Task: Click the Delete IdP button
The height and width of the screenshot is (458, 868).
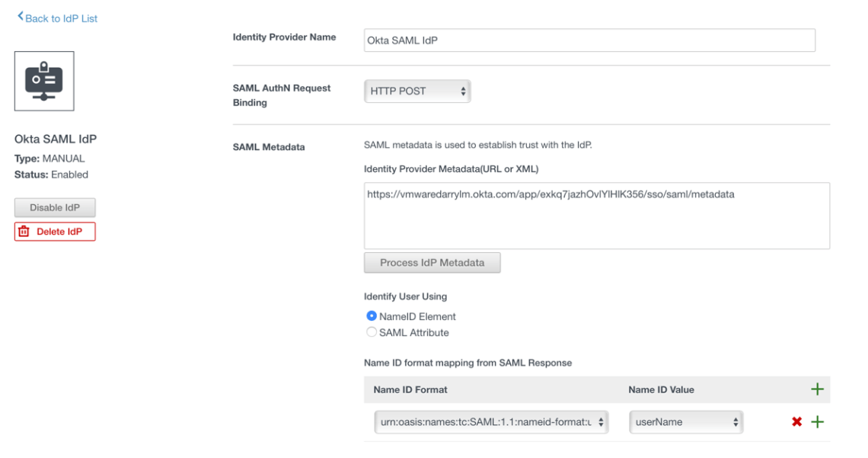Action: [54, 232]
